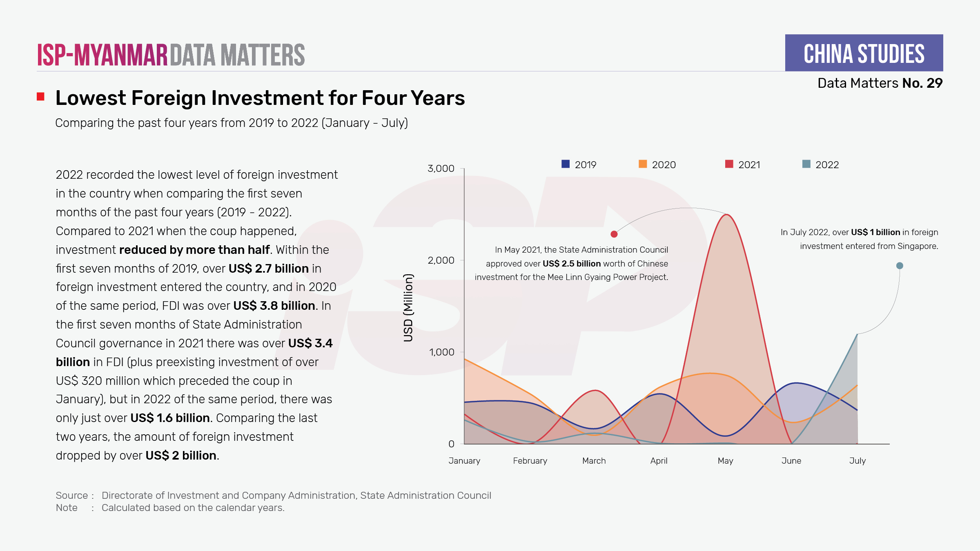
Task: Click the peak of the red 2021 curve
Action: 727,215
